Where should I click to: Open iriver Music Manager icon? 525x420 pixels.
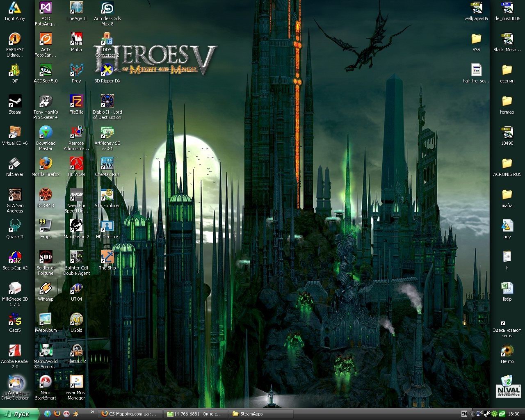(76, 382)
